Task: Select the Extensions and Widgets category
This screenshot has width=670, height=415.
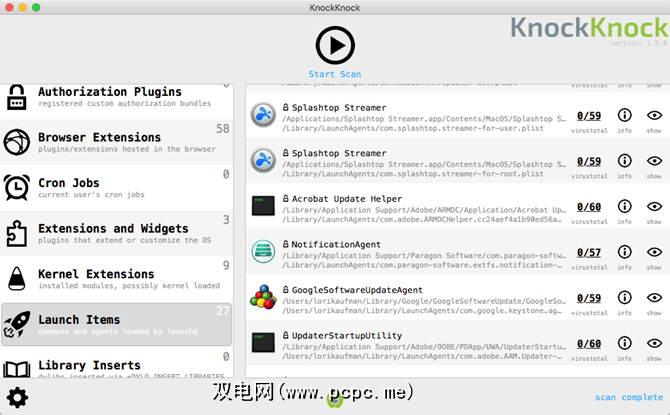Action: (x=117, y=233)
